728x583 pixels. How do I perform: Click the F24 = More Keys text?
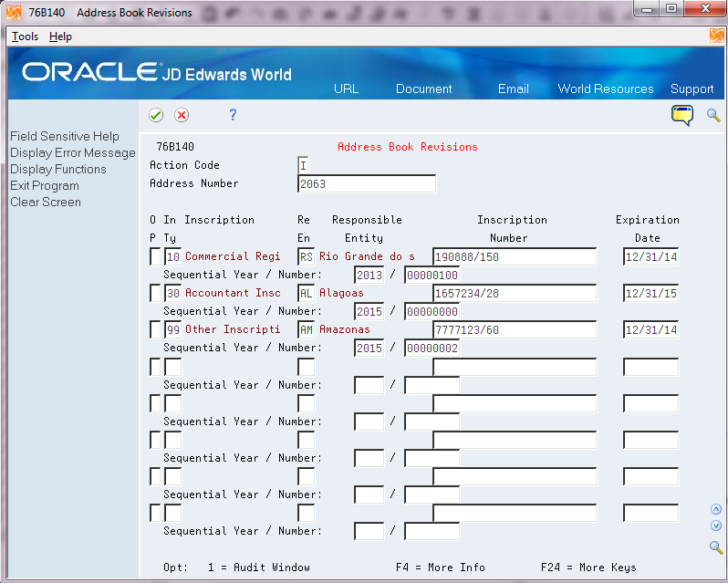coord(588,567)
